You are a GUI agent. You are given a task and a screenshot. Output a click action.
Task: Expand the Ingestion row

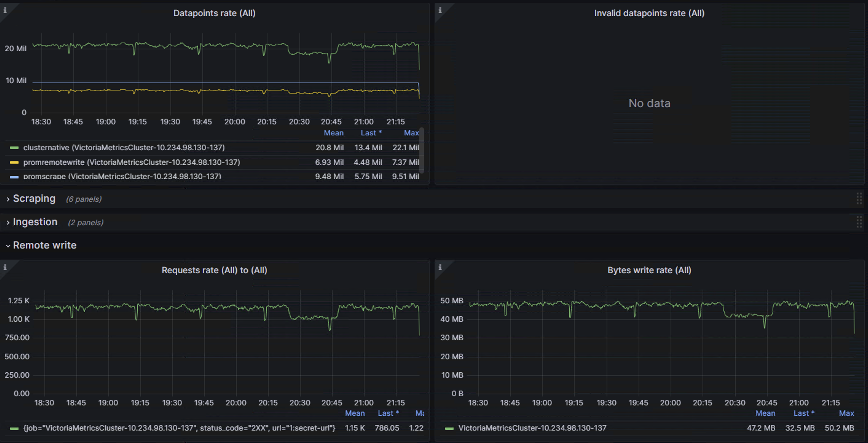[35, 222]
